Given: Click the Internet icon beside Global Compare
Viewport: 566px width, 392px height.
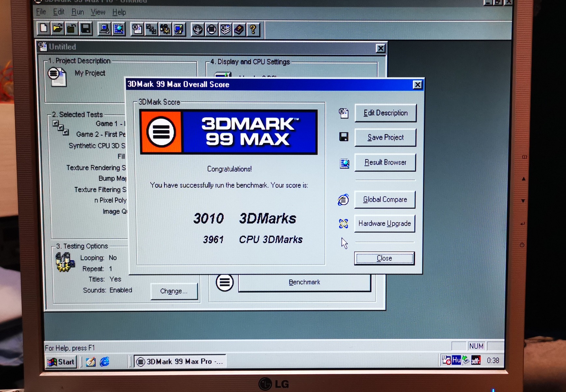Looking at the screenshot, I should point(343,200).
